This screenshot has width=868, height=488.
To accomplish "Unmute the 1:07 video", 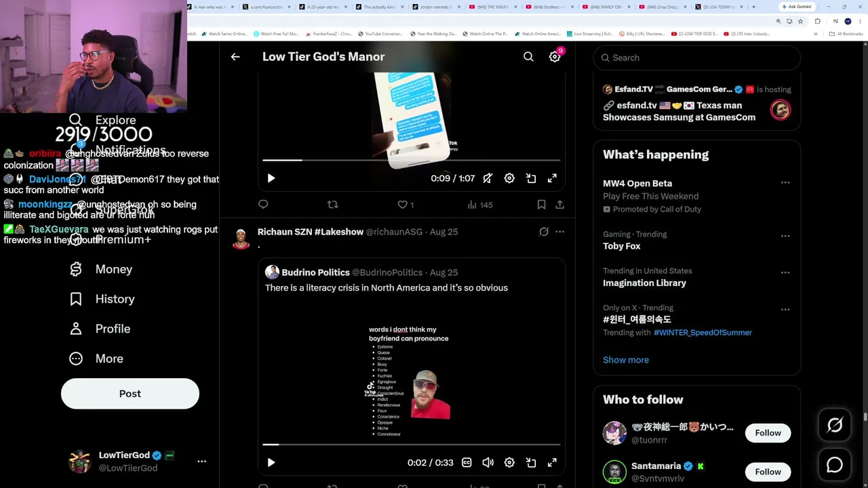I will [488, 178].
